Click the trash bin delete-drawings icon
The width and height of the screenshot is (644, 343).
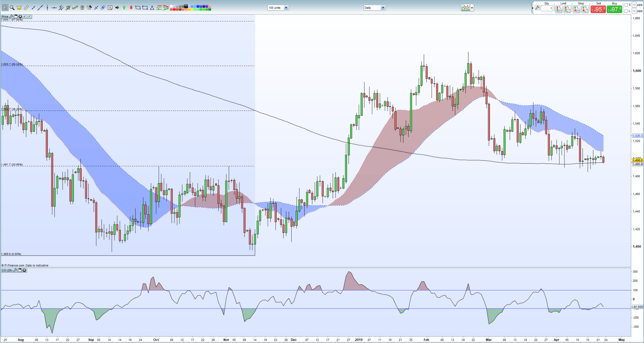pyautogui.click(x=82, y=8)
